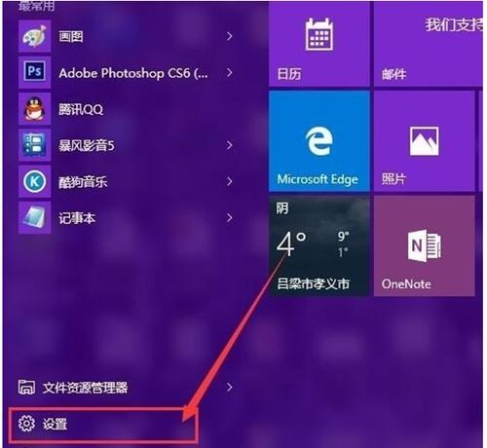
Task: Open the Mail (邮件) tile
Action: tap(429, 44)
